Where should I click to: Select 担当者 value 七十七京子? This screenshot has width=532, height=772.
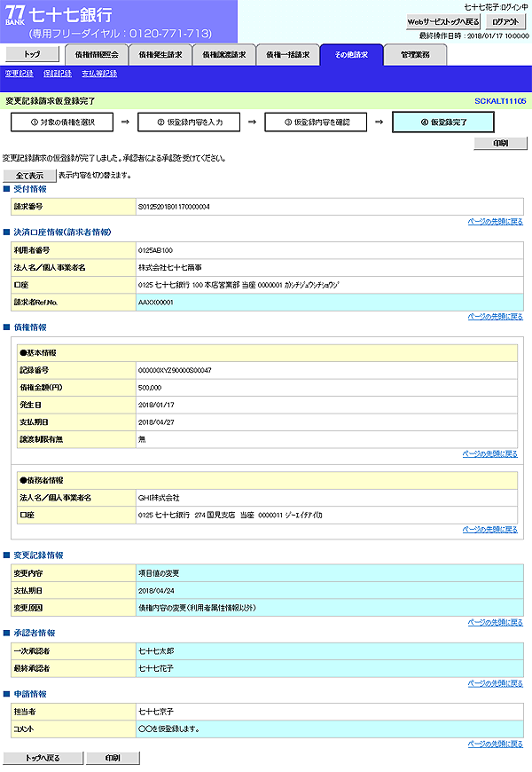click(x=156, y=712)
